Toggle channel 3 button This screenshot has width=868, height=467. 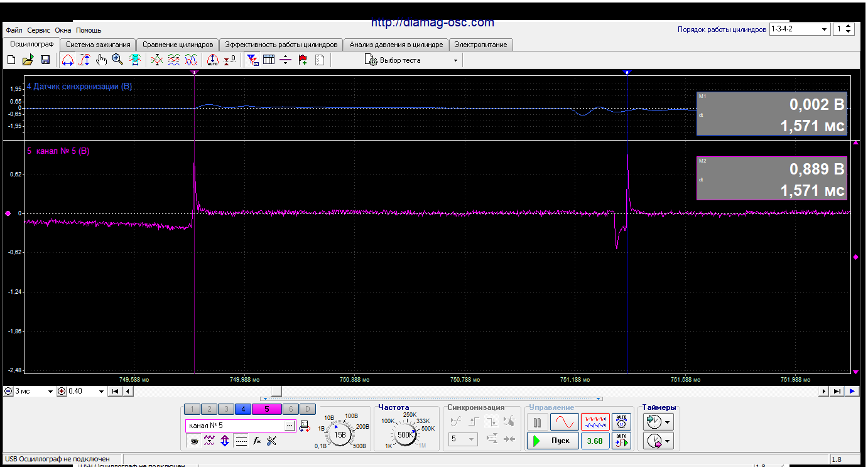click(x=226, y=409)
